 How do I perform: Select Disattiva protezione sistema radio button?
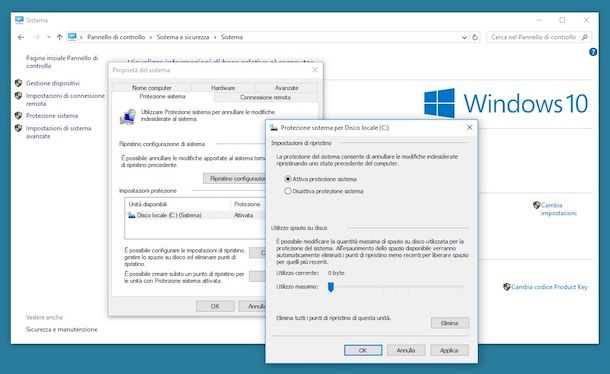[x=288, y=191]
